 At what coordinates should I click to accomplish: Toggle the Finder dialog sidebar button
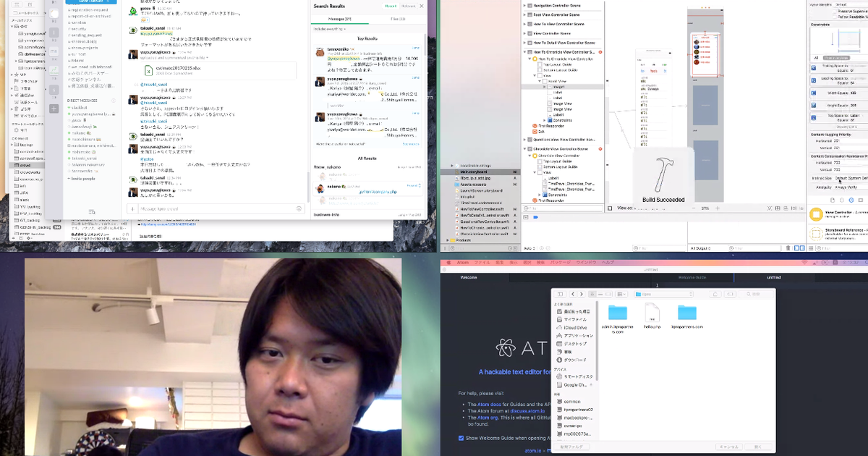(560, 294)
